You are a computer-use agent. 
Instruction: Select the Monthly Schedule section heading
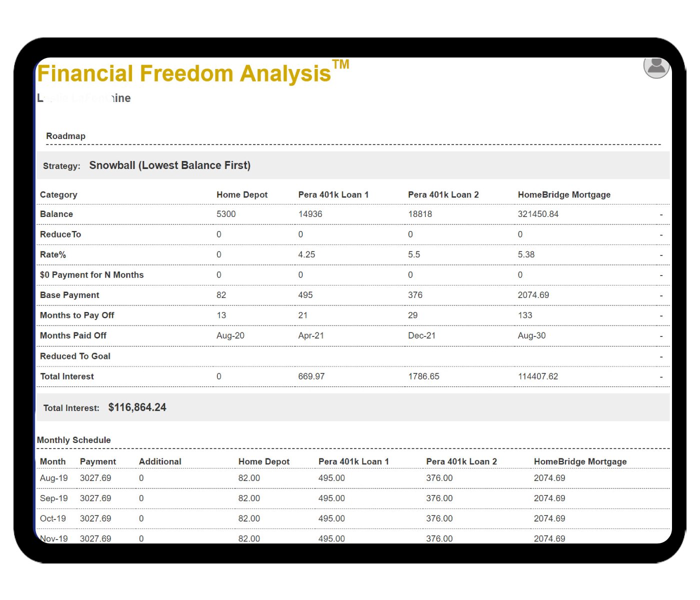[x=73, y=440]
